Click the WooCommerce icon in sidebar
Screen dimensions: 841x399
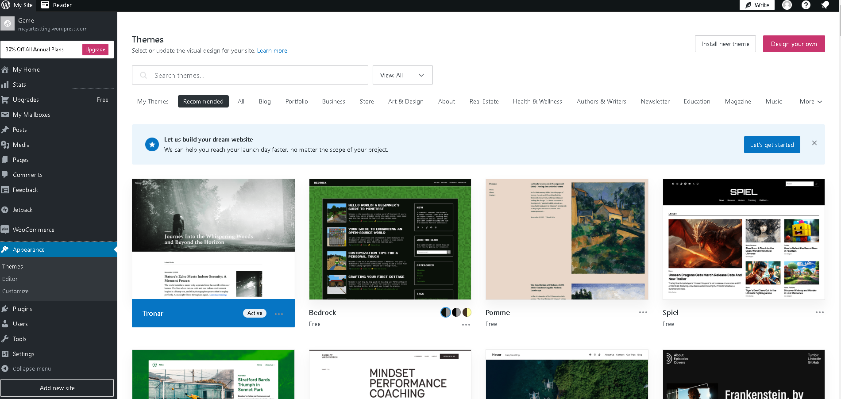point(5,230)
